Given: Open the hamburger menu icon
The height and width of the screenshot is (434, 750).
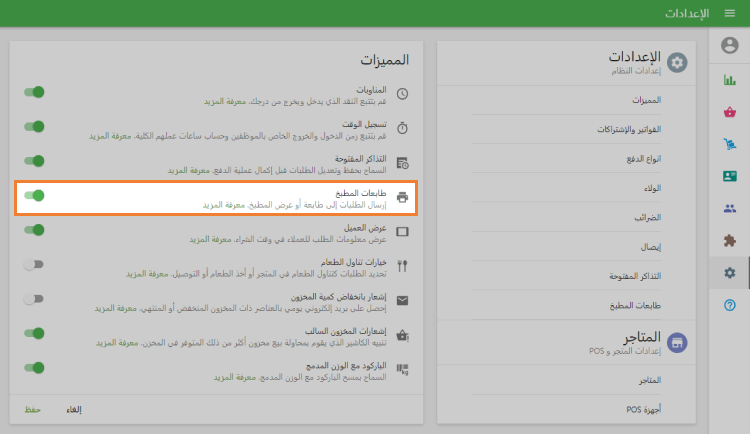Looking at the screenshot, I should [729, 13].
